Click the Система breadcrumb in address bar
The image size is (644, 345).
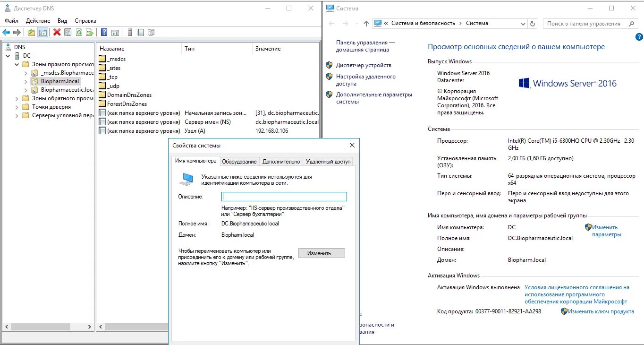pos(477,23)
